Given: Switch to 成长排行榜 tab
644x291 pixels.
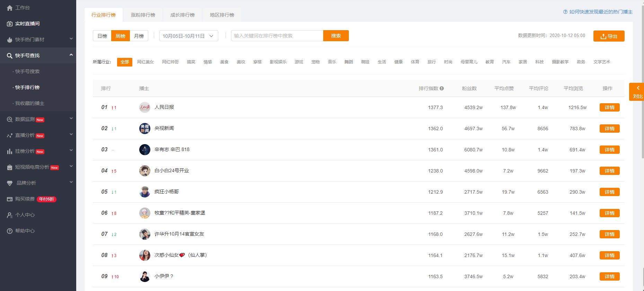Looking at the screenshot, I should (x=183, y=15).
